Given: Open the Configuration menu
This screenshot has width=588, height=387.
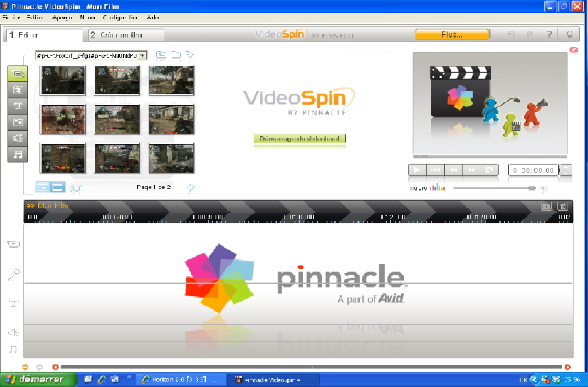Looking at the screenshot, I should [x=120, y=17].
